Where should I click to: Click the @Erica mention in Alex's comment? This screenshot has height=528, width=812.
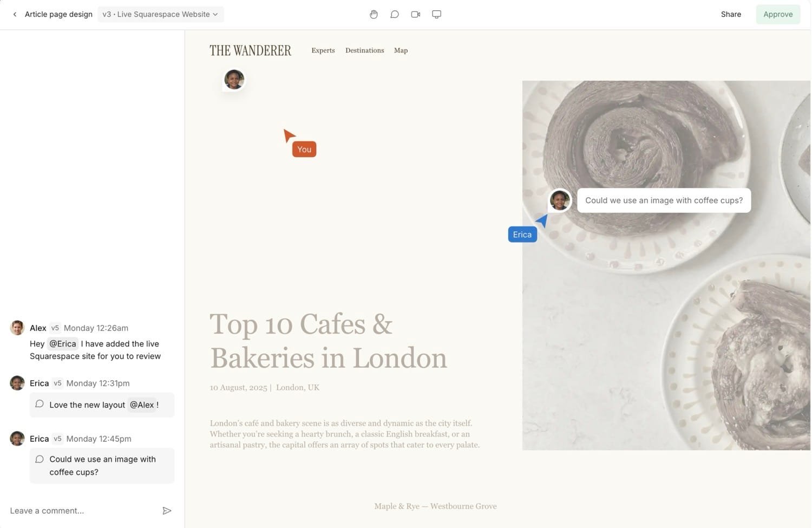click(x=63, y=344)
